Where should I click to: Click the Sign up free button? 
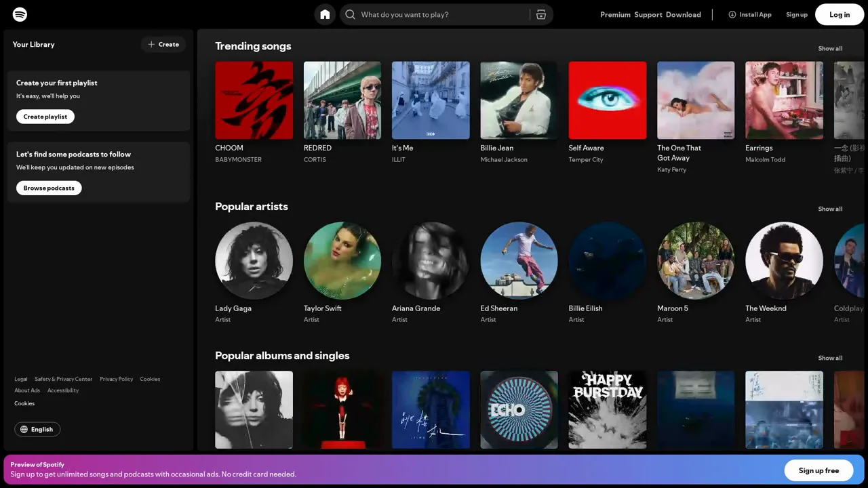tap(818, 470)
